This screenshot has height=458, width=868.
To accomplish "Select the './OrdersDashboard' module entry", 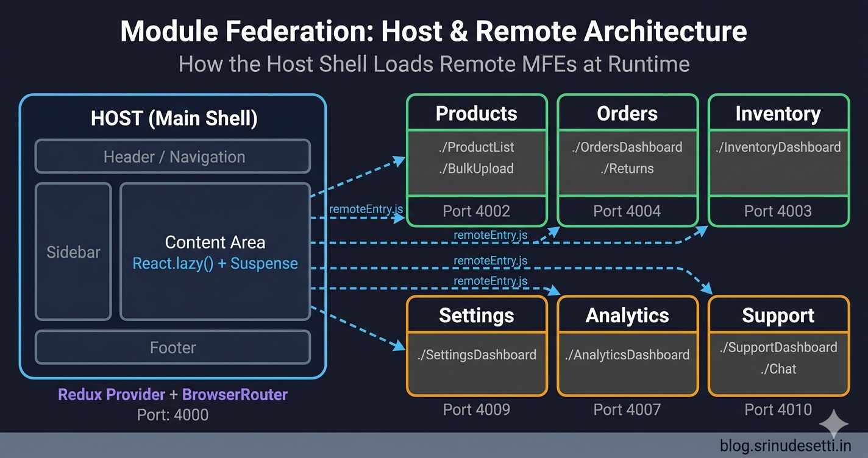I will 627,147.
